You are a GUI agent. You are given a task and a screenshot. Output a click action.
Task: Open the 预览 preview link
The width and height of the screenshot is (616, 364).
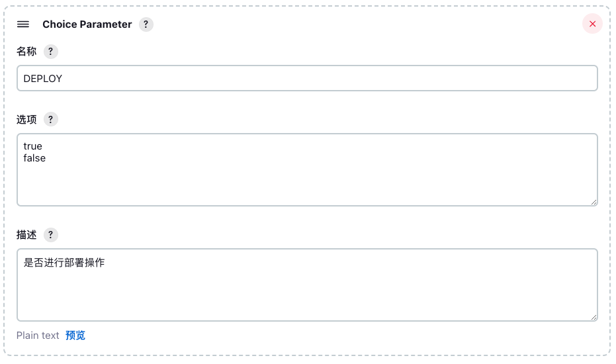[75, 336]
